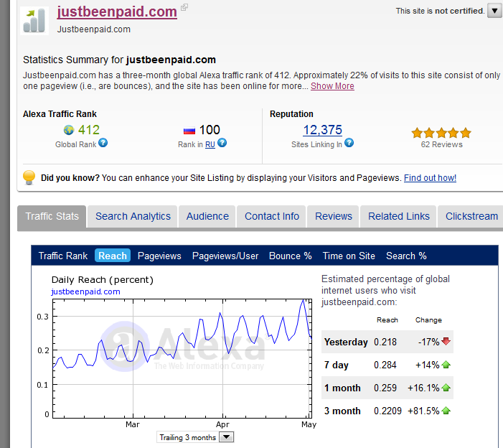The image size is (503, 448).
Task: Open the Audience tab
Action: coord(207,216)
